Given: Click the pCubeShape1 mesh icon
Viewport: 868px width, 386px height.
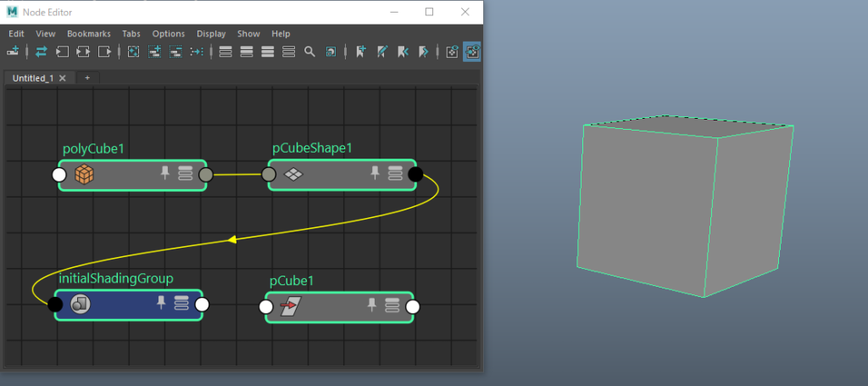Looking at the screenshot, I should (293, 175).
